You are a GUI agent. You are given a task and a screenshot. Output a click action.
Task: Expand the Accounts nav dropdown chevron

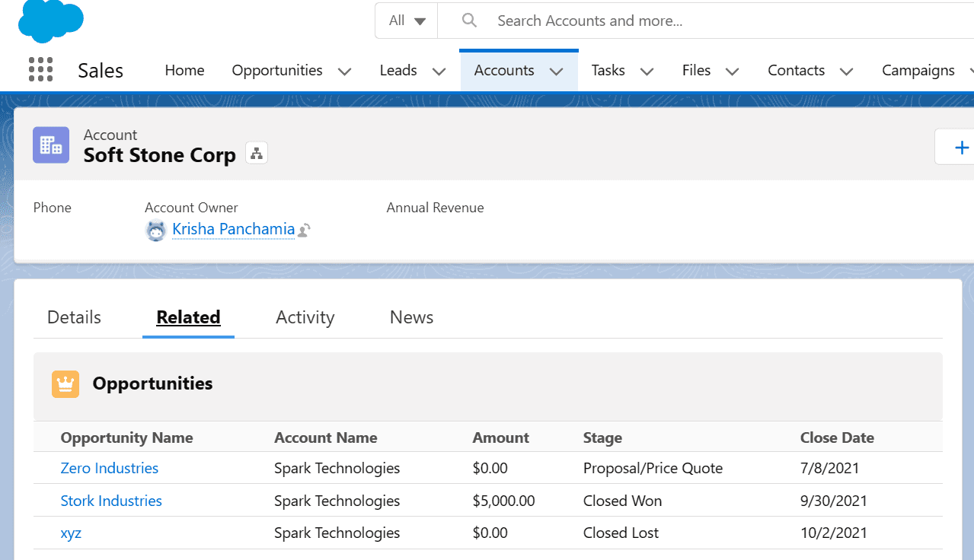click(556, 72)
